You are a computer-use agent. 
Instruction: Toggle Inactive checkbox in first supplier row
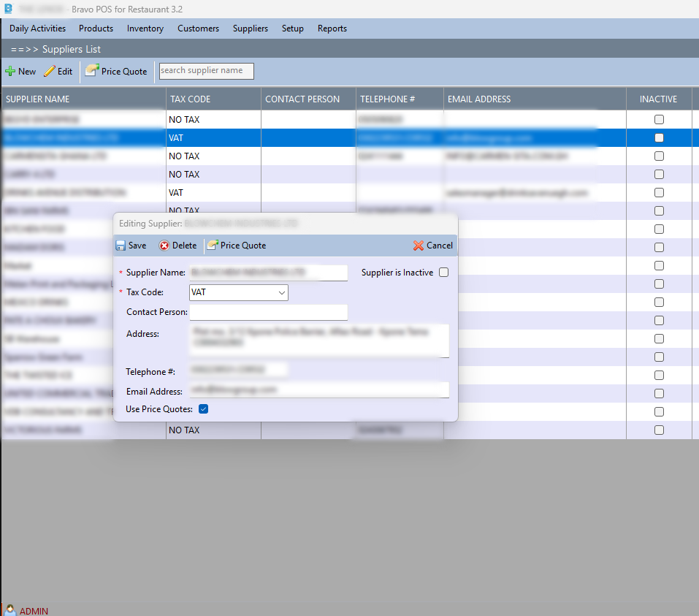(659, 119)
